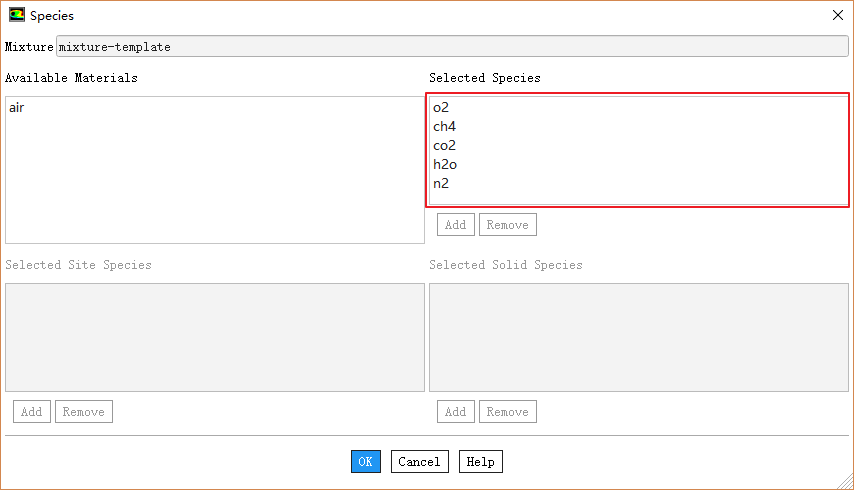Image resolution: width=854 pixels, height=490 pixels.
Task: Click Remove under Selected Site Species
Action: (x=84, y=411)
